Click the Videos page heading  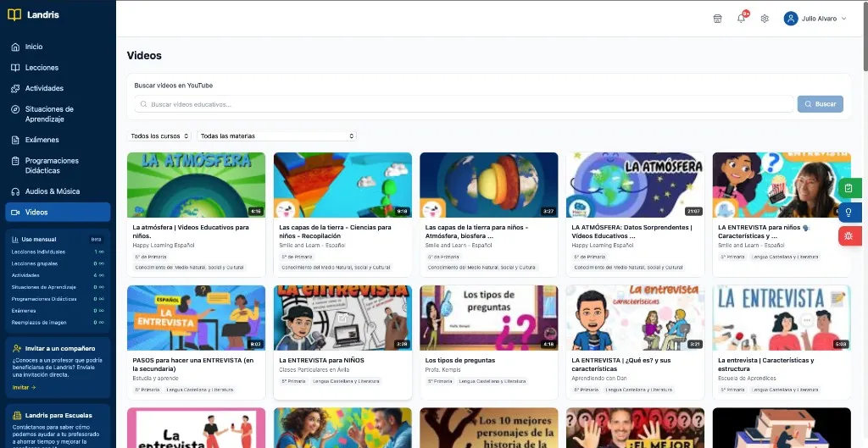pos(144,56)
